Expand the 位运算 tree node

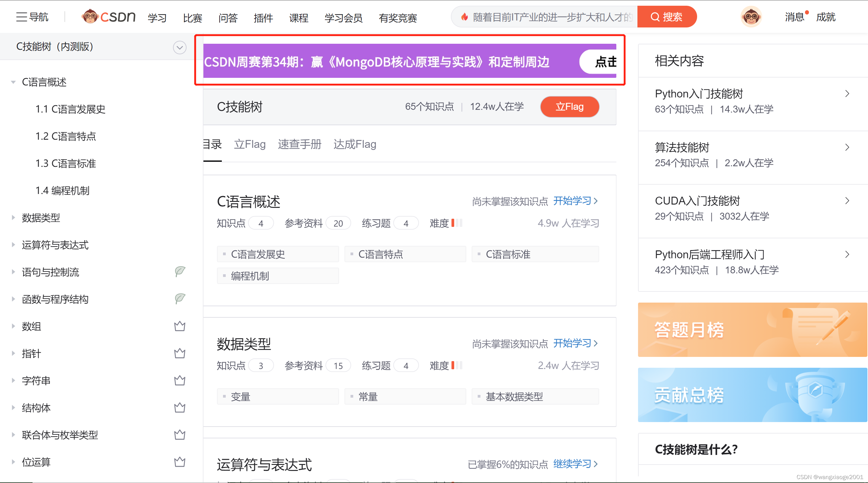(x=13, y=462)
